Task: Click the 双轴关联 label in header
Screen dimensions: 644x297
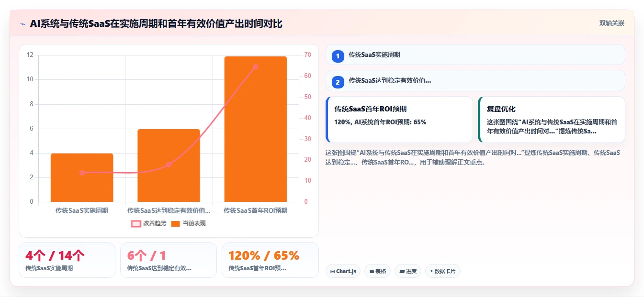Action: [612, 23]
